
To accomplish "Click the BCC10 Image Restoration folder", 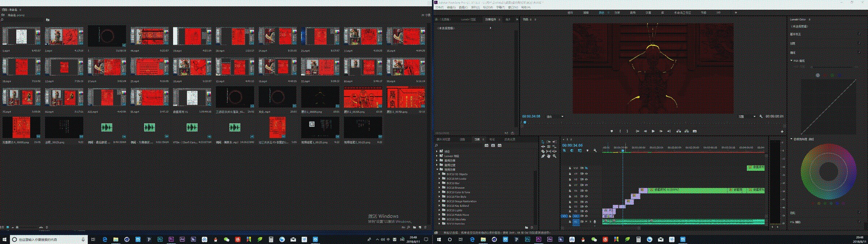I will (x=461, y=201).
